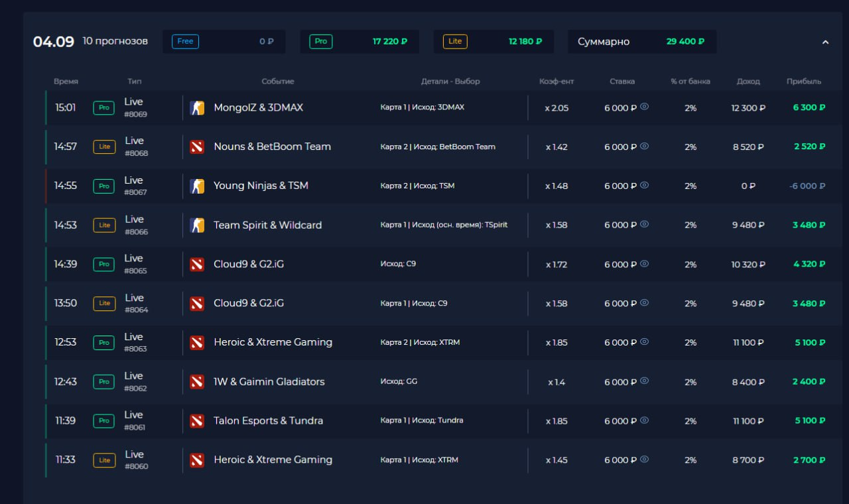This screenshot has height=504, width=849.
Task: Click 'Карта 1 | Исход: 3DMAX' details
Action: (x=423, y=107)
